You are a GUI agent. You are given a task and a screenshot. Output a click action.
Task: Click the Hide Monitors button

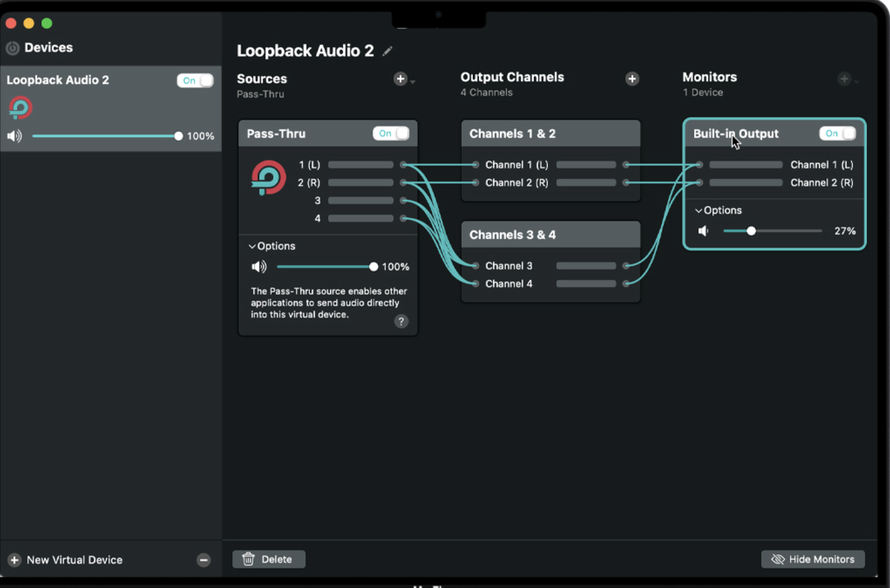(812, 559)
